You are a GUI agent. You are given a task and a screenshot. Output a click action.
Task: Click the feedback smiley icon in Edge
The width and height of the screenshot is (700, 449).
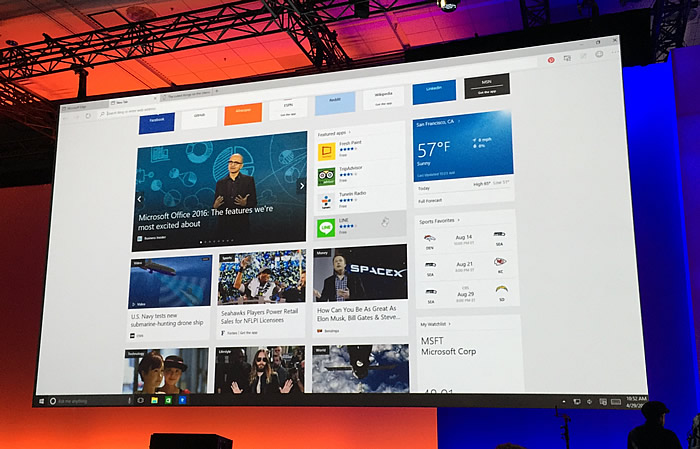click(600, 54)
